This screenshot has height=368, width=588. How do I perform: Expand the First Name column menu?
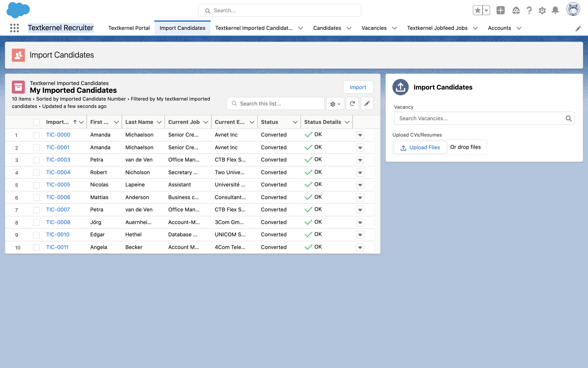click(116, 122)
